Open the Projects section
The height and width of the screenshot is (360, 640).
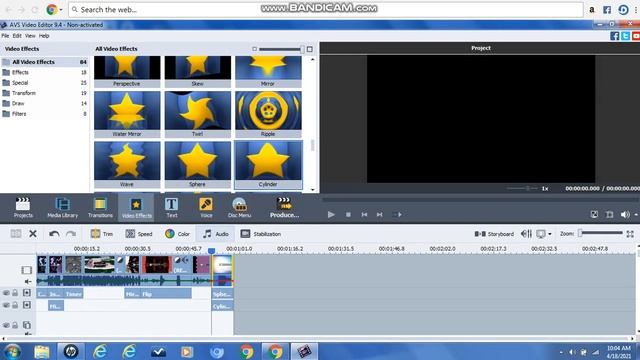(x=23, y=208)
